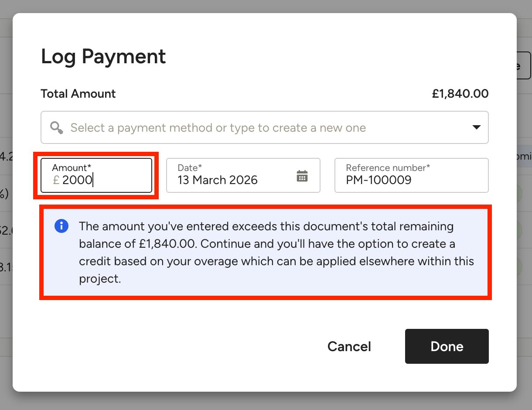Click the Cancel button
Screen dimensions: 532x410
tap(349, 346)
